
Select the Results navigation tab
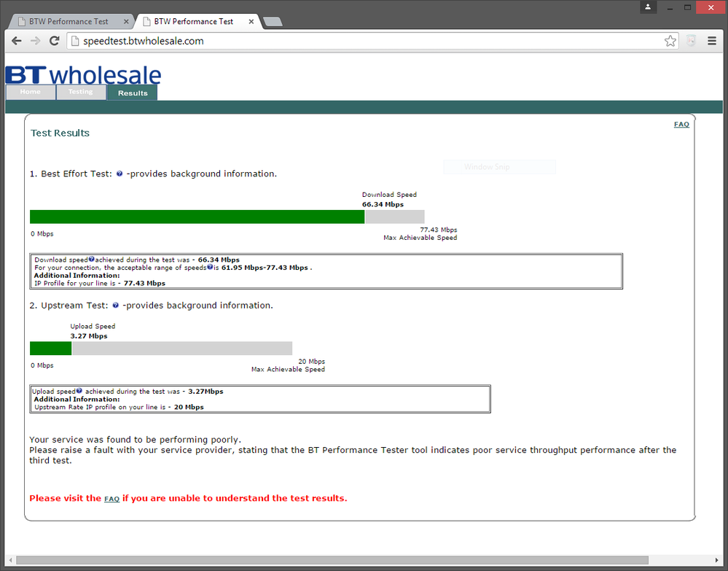[x=133, y=93]
